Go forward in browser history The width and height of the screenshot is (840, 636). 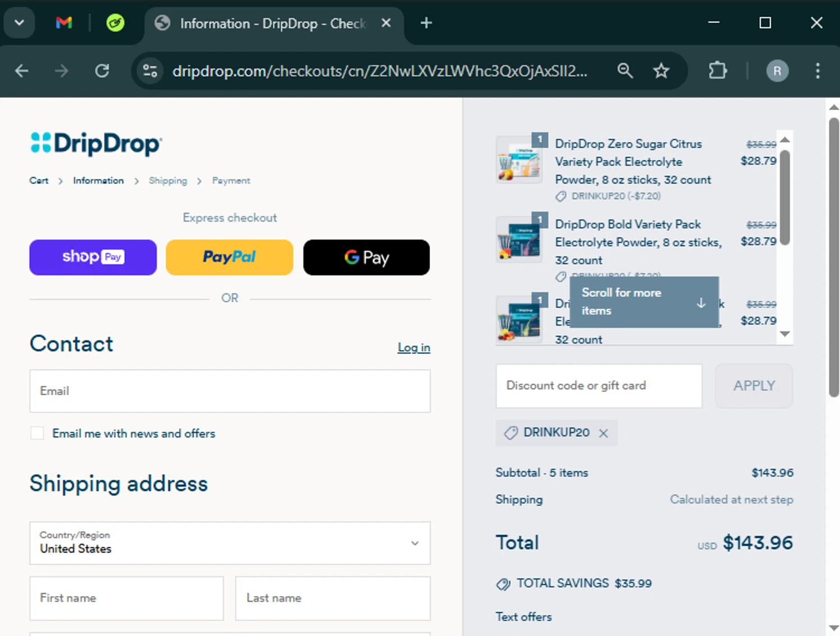(x=62, y=71)
